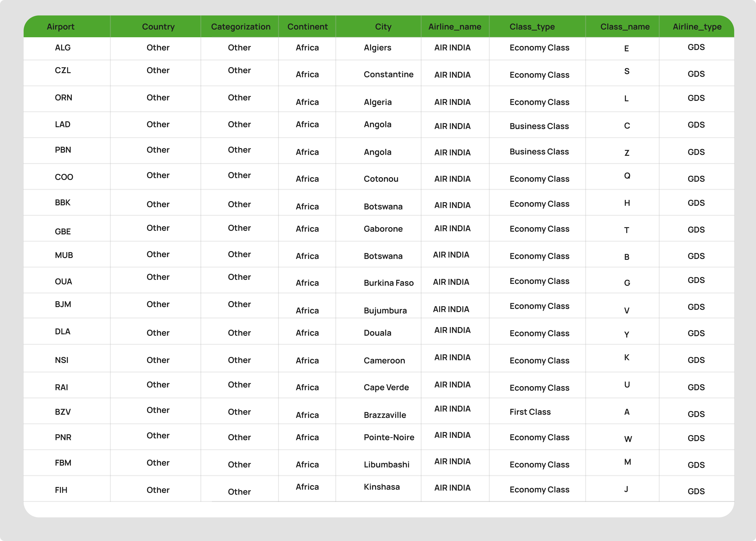Click the DLA airport code
This screenshot has height=541, width=756.
[x=63, y=331]
